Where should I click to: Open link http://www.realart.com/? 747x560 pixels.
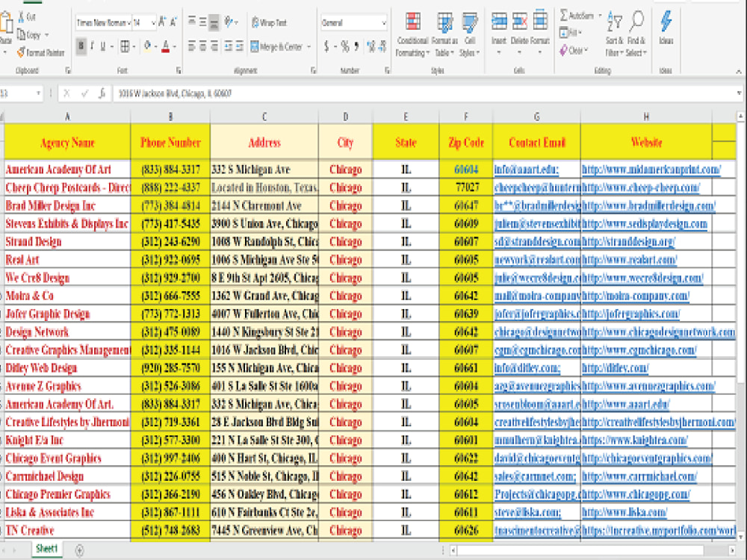[629, 260]
